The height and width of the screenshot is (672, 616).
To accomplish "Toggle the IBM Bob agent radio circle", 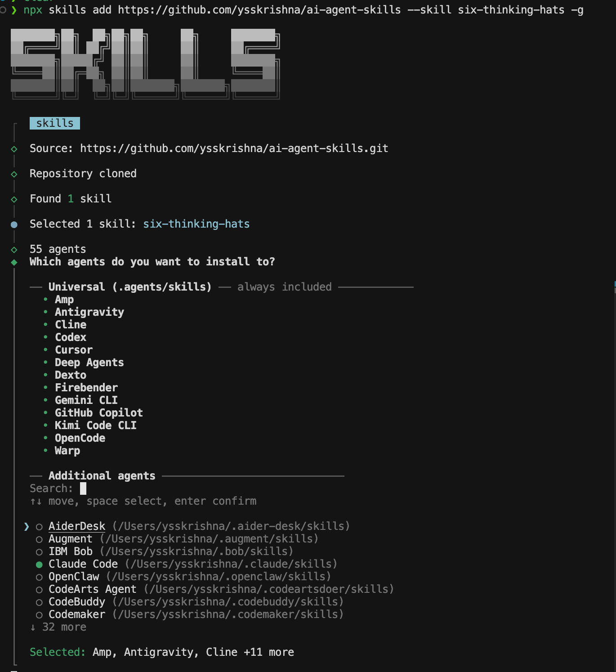I will tap(39, 552).
